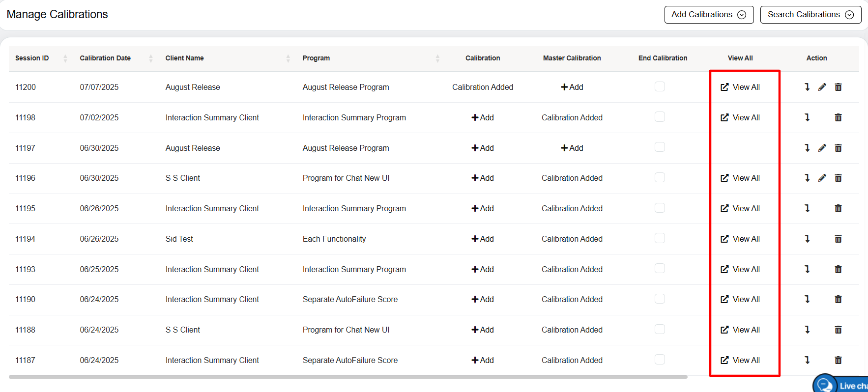Image resolution: width=868 pixels, height=392 pixels.
Task: Click the download arrow icon for session 11197
Action: [807, 148]
